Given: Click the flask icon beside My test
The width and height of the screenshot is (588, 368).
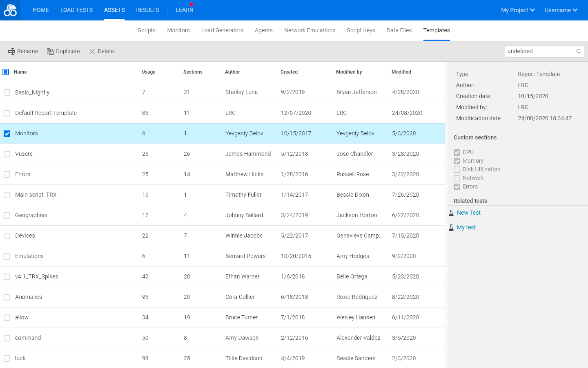Looking at the screenshot, I should [451, 228].
